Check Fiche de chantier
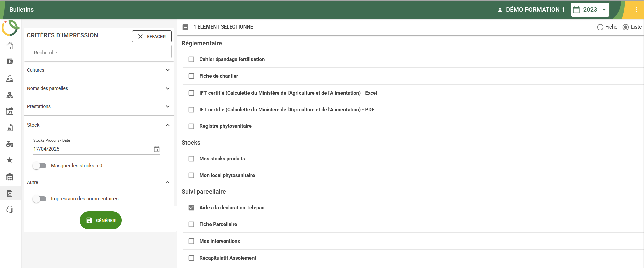 191,76
